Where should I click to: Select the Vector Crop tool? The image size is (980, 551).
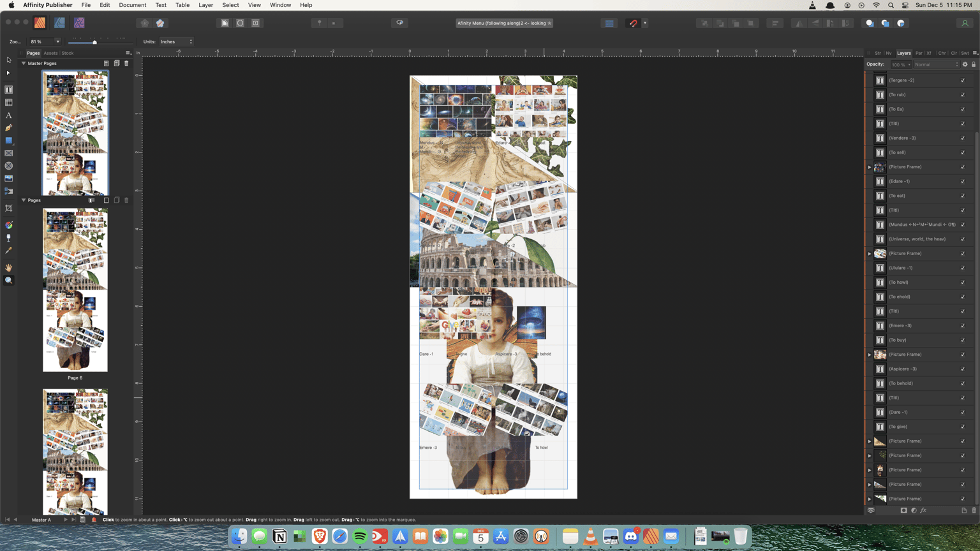pos(9,209)
